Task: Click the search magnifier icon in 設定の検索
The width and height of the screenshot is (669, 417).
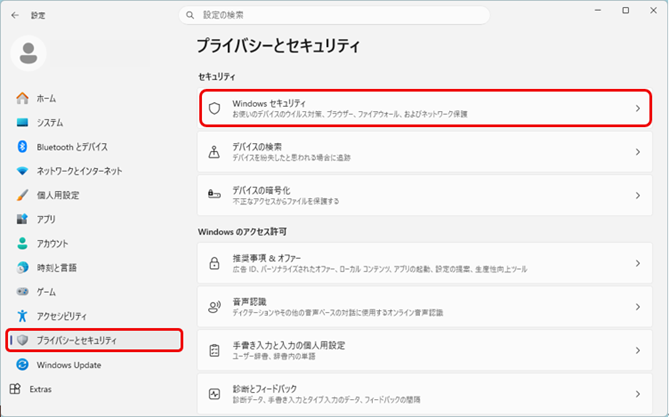Action: tap(190, 15)
